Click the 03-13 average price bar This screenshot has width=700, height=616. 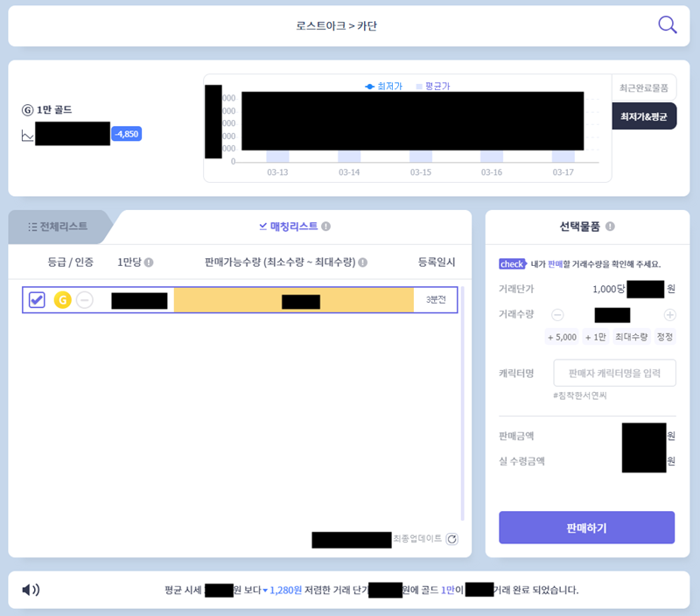(277, 157)
